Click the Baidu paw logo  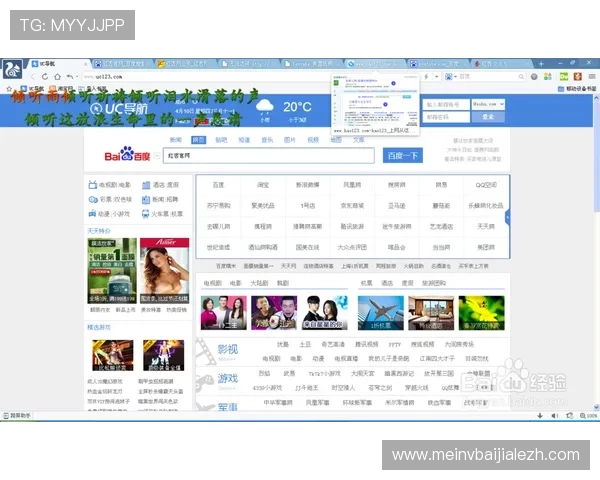point(127,156)
